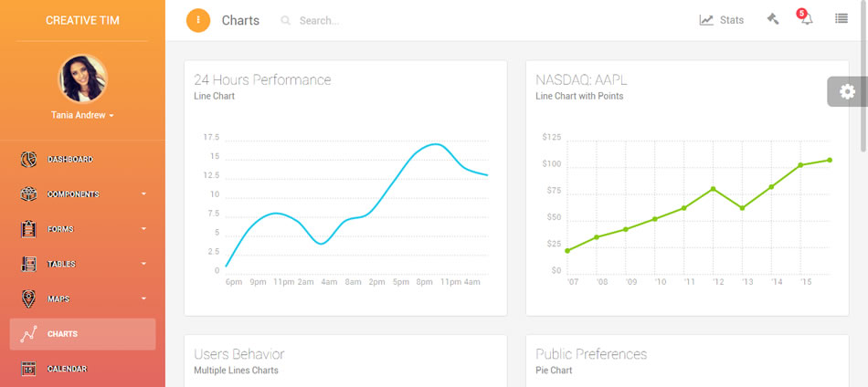Click the Maps pin icon
The image size is (868, 387).
tap(28, 298)
